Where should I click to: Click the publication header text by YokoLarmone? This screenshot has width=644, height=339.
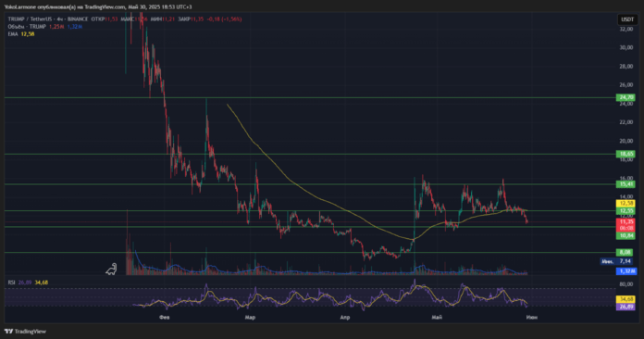(x=98, y=7)
